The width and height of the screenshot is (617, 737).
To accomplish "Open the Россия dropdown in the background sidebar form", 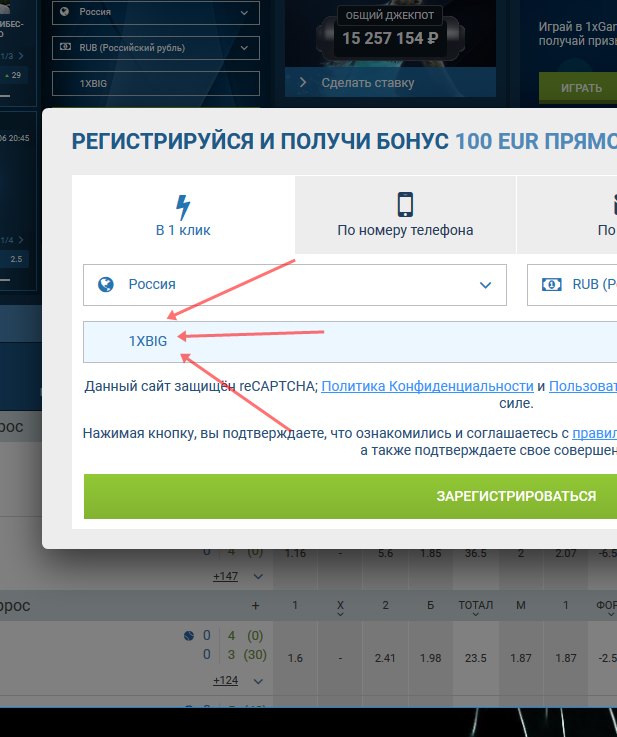I will coord(156,12).
